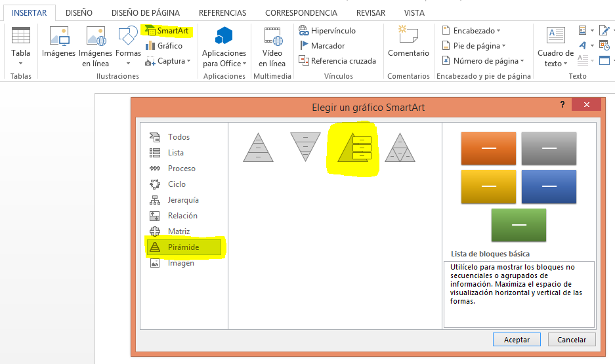
Task: Switch to the REVISAR tab
Action: click(x=371, y=13)
